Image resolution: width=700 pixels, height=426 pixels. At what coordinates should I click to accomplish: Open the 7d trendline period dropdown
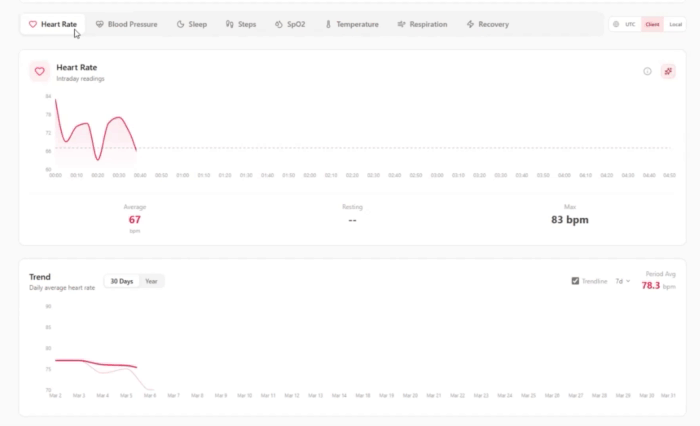pos(622,281)
